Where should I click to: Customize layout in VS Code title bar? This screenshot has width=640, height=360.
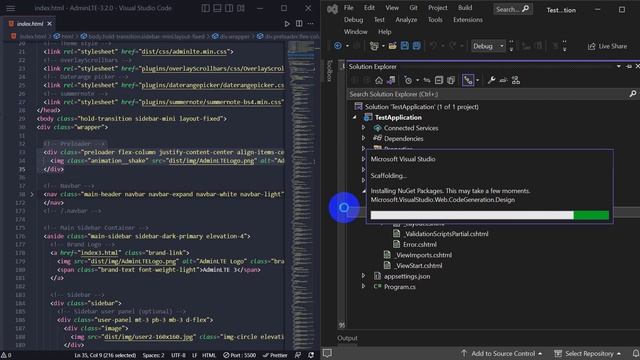click(241, 8)
